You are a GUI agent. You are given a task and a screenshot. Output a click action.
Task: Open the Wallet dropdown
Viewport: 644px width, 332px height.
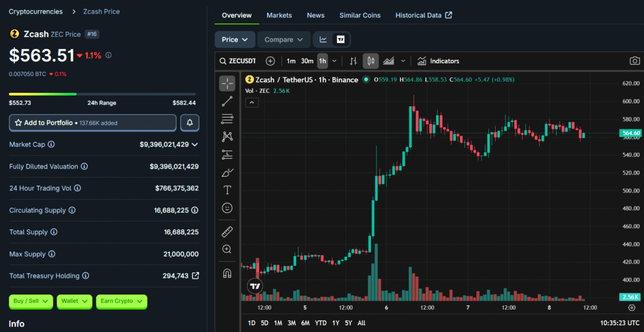pos(74,301)
